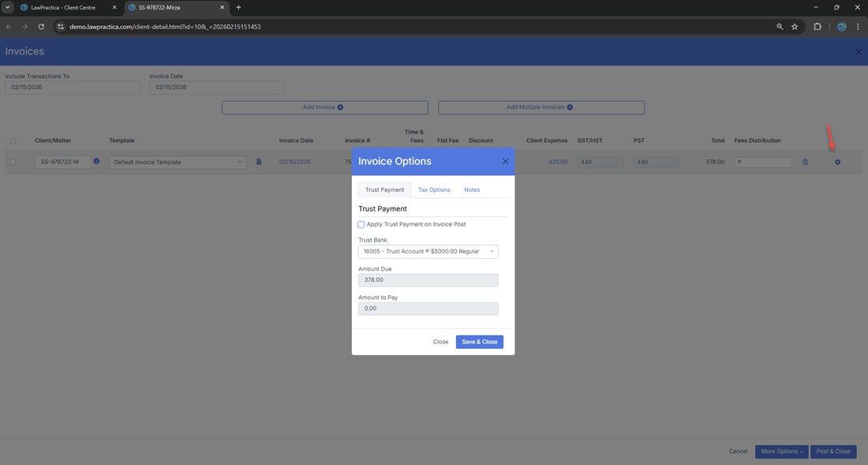Bookmark this page with the star icon
The width and height of the screenshot is (868, 465).
(x=795, y=27)
